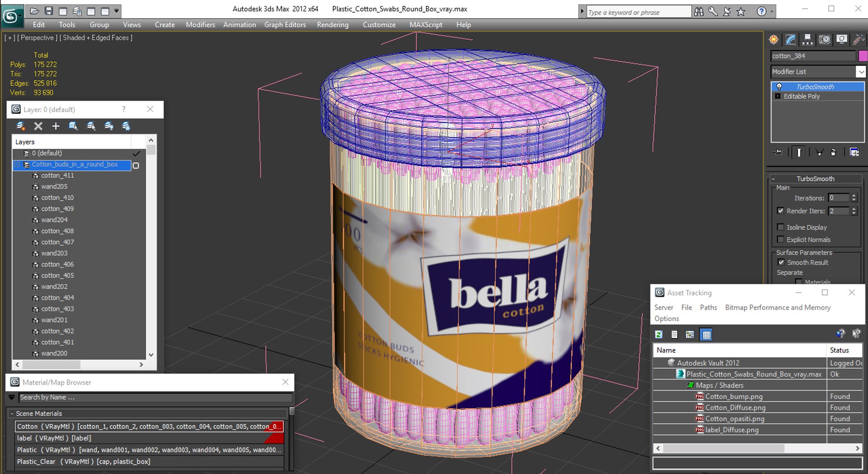The image size is (868, 474).
Task: Click Remove Modifier trash icon
Action: pos(833,152)
